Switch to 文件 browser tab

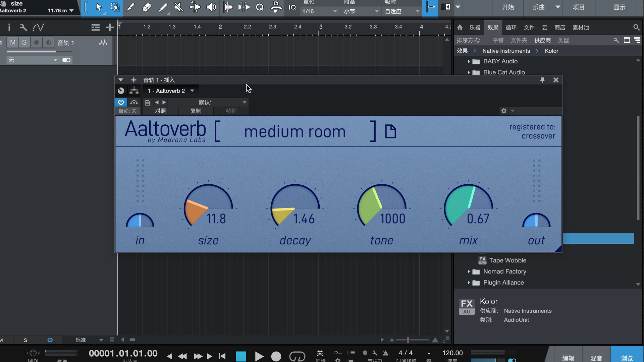click(x=529, y=27)
